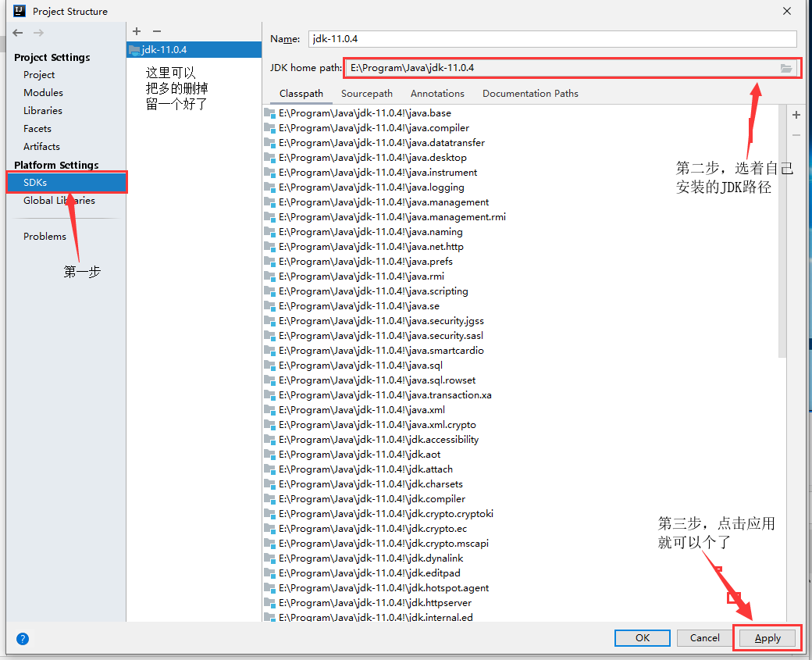Screen dimensions: 812x660
Task: Open Global Libraries settings
Action: coord(57,200)
